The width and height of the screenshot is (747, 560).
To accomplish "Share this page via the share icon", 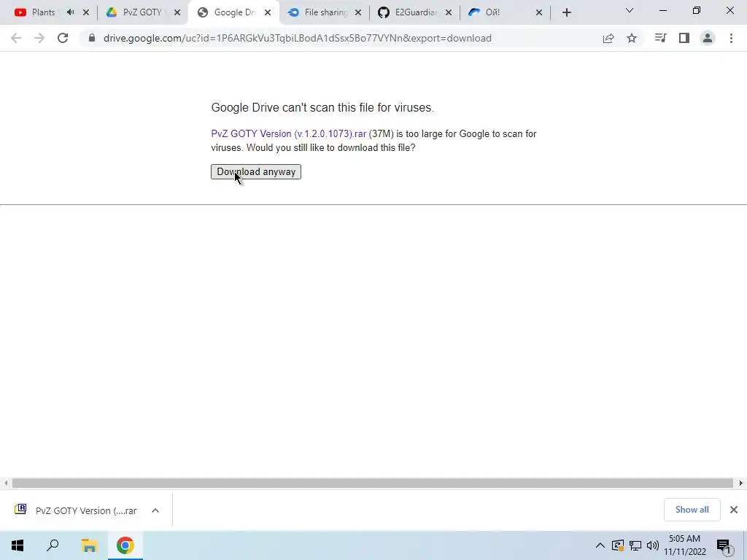I will (608, 38).
